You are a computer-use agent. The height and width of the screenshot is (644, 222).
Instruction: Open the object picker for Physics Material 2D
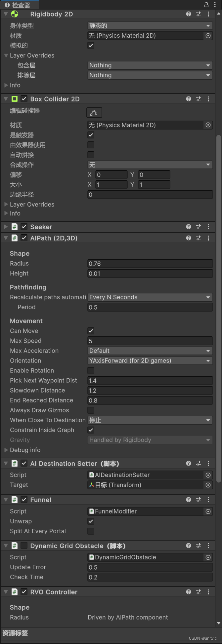click(208, 35)
